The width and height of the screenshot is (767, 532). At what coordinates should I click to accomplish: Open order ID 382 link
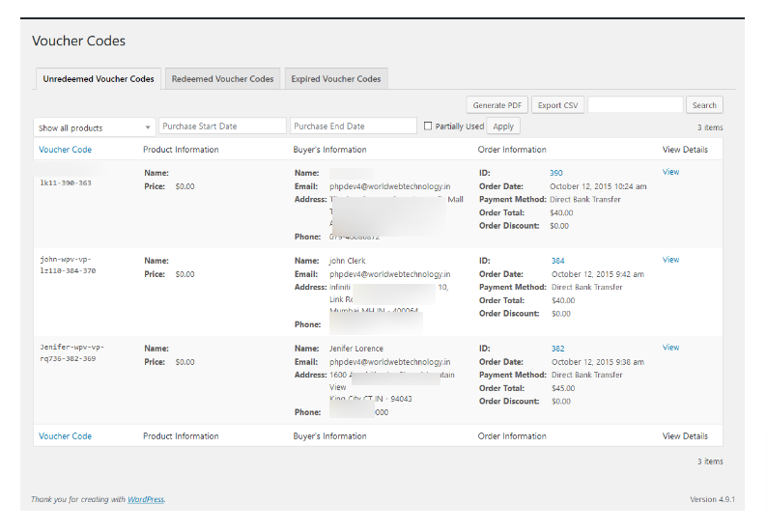[557, 349]
